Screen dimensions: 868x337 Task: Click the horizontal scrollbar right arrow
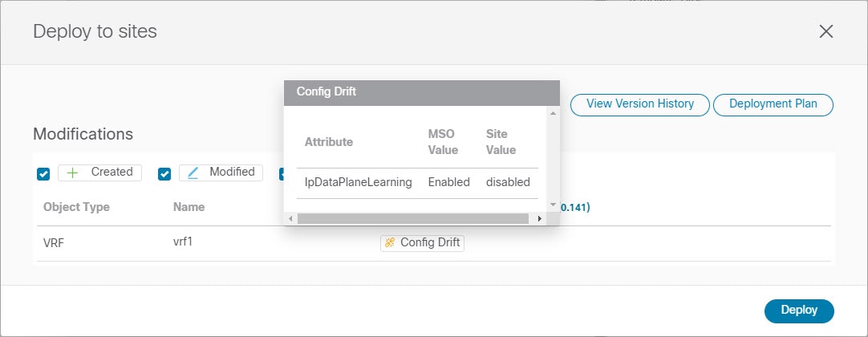click(x=540, y=219)
